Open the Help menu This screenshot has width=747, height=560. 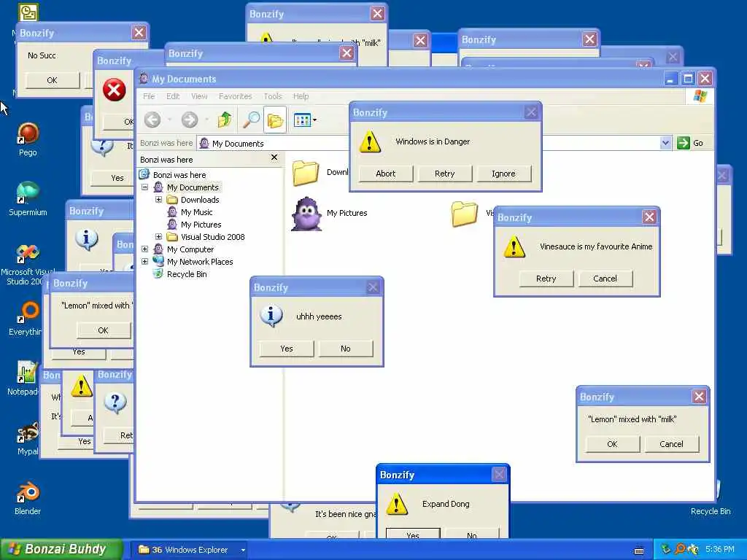point(301,96)
